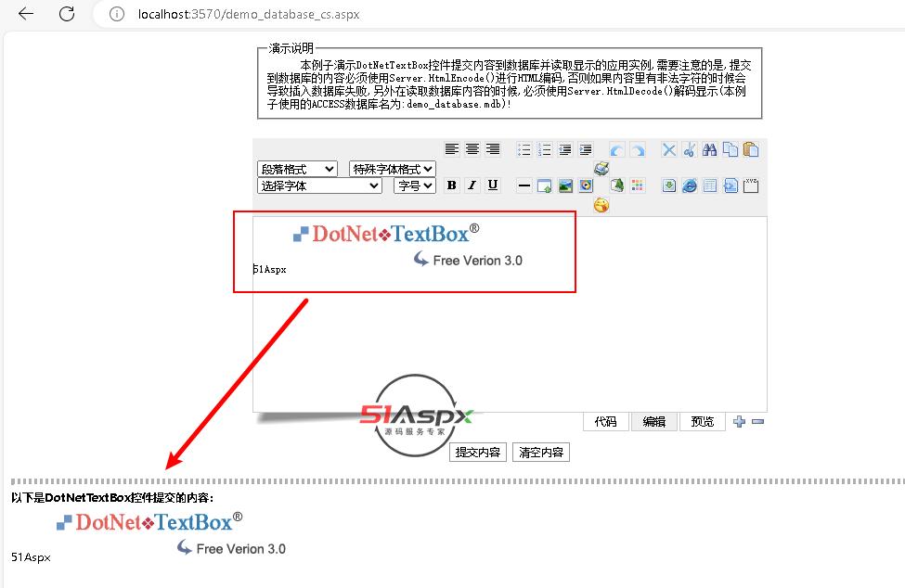Image resolution: width=905 pixels, height=588 pixels.
Task: Click the blue X delete icon
Action: pyautogui.click(x=669, y=150)
